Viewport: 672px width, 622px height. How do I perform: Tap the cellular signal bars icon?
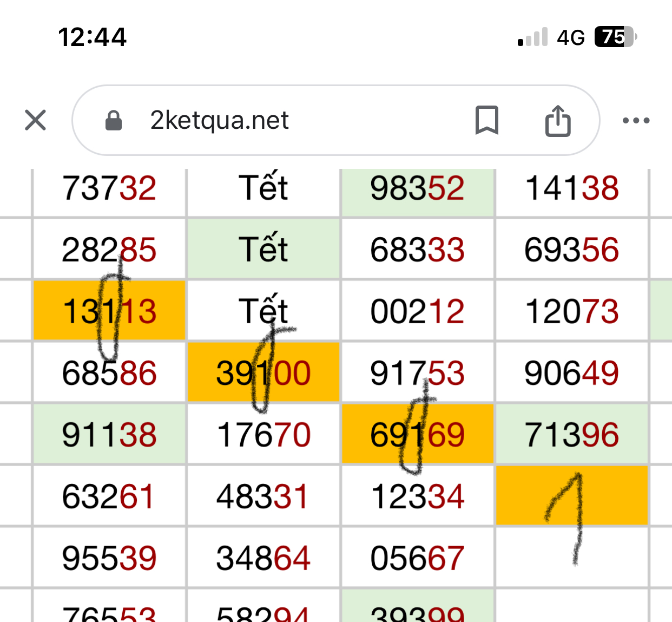click(532, 37)
